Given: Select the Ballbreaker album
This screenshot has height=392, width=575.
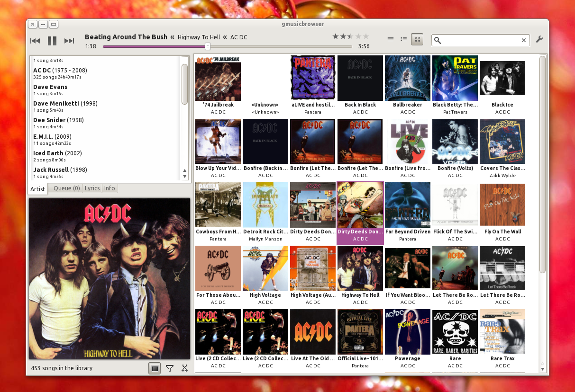Looking at the screenshot, I should click(408, 85).
